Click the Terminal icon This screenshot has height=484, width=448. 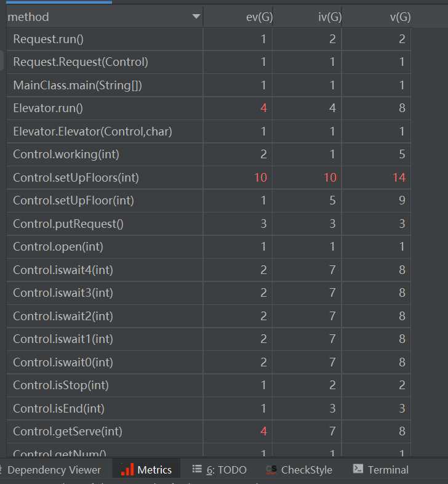358,469
